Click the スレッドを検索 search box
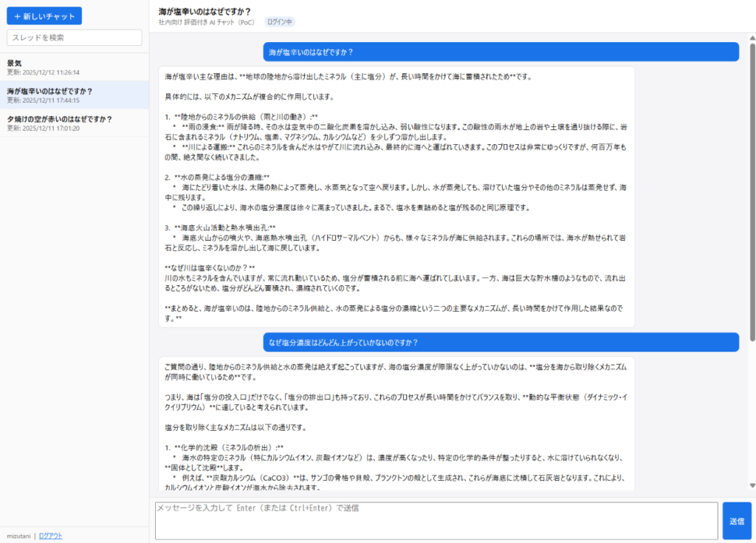This screenshot has width=756, height=543. (x=74, y=36)
